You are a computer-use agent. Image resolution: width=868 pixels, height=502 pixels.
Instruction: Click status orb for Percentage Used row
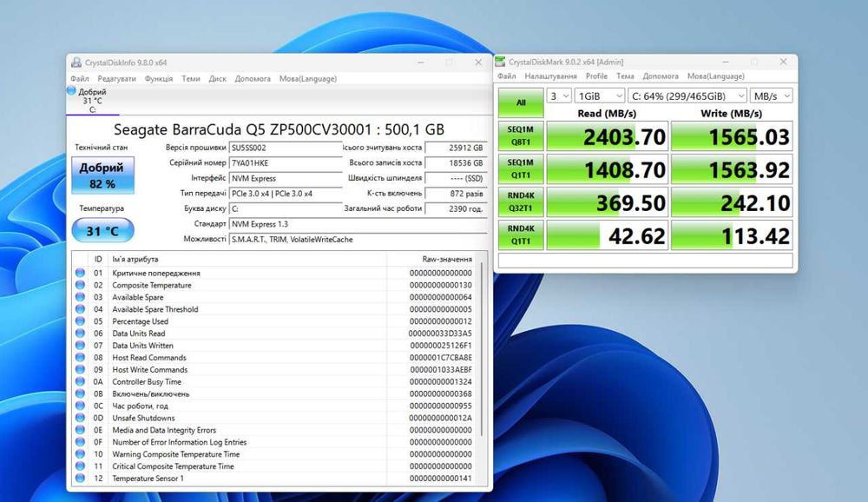pyautogui.click(x=80, y=321)
